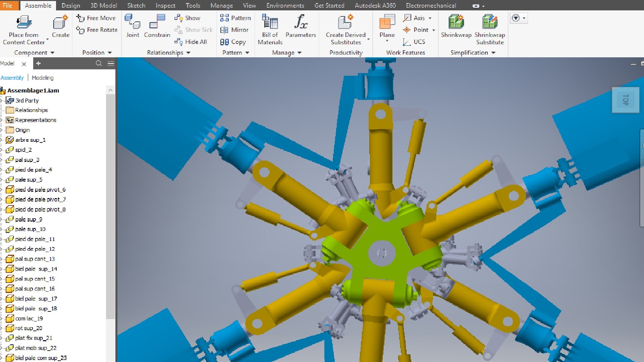The width and height of the screenshot is (644, 362).
Task: Expand the Position panel dropdown
Action: 110,53
